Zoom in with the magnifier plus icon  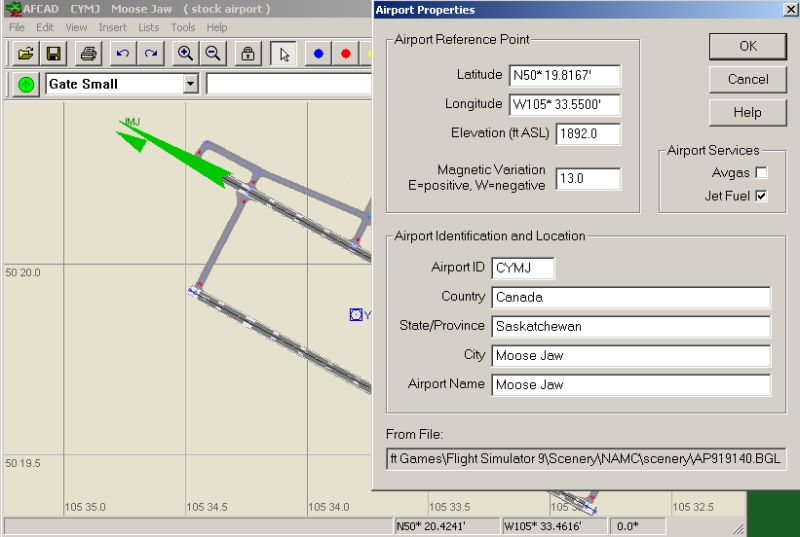[185, 53]
